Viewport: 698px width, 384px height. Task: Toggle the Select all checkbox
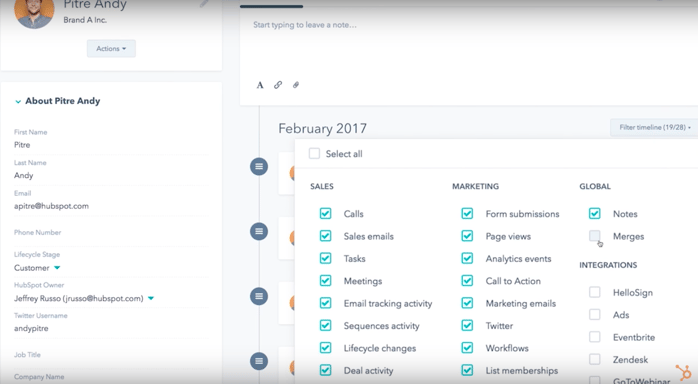tap(314, 154)
